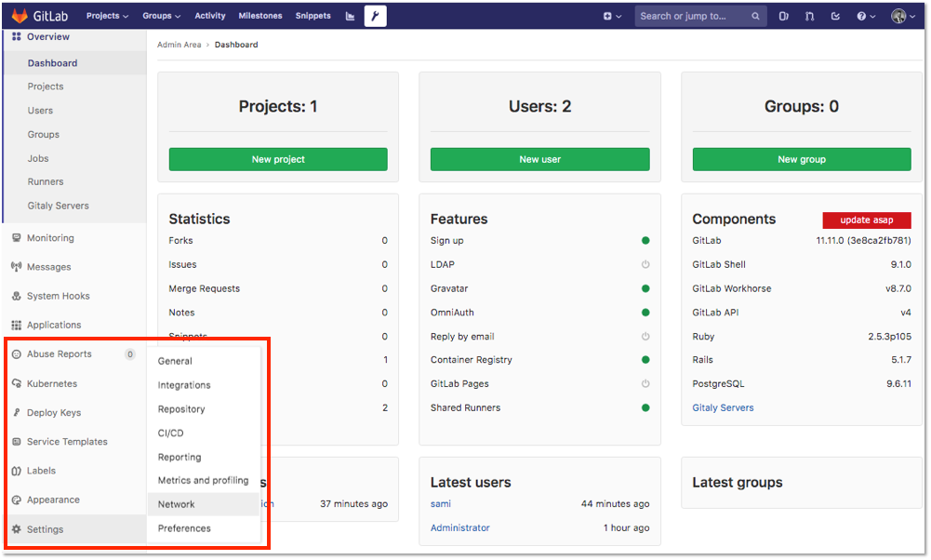Click the Applications grid icon

coord(17,325)
